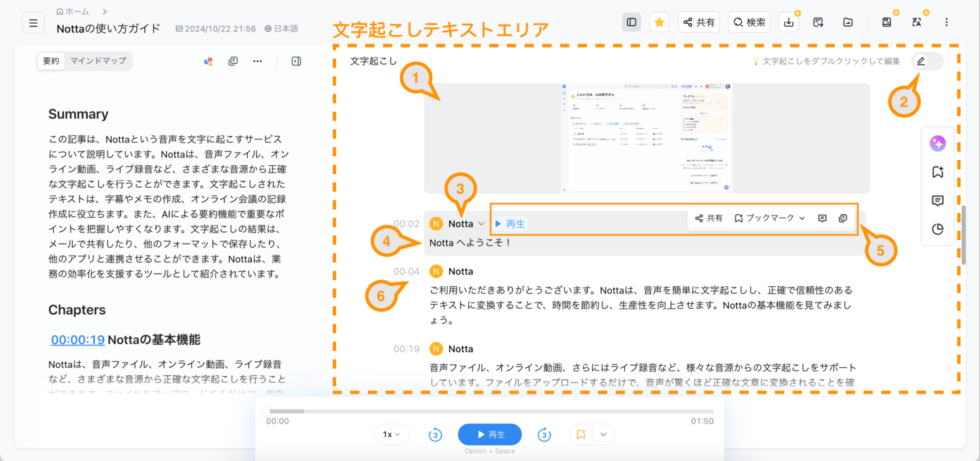Click the Chapters heading
This screenshot has width=980, height=461.
pyautogui.click(x=77, y=310)
